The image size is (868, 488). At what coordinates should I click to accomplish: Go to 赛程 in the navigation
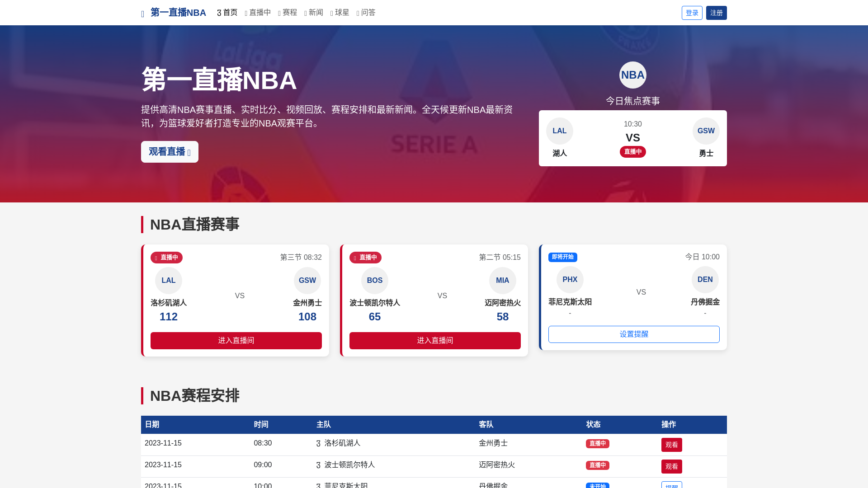tap(288, 13)
